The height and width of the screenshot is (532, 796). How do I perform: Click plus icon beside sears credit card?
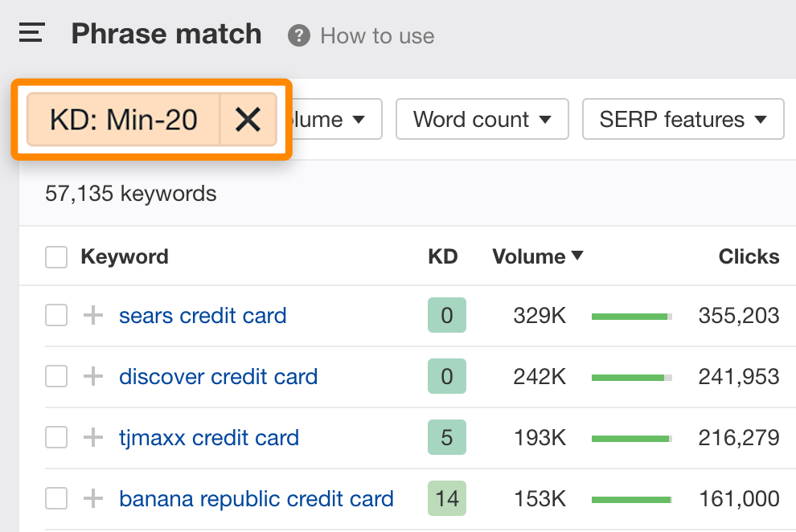pyautogui.click(x=94, y=316)
